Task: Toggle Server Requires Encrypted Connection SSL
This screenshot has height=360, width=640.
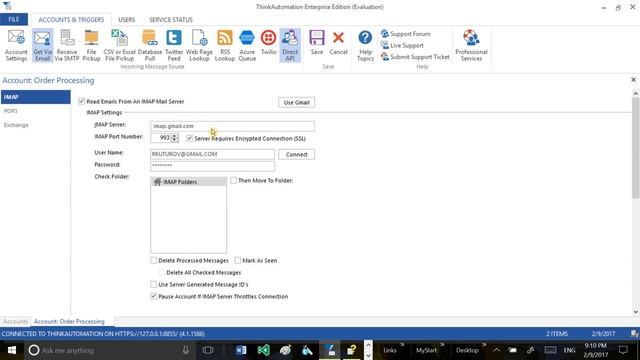Action: point(189,138)
